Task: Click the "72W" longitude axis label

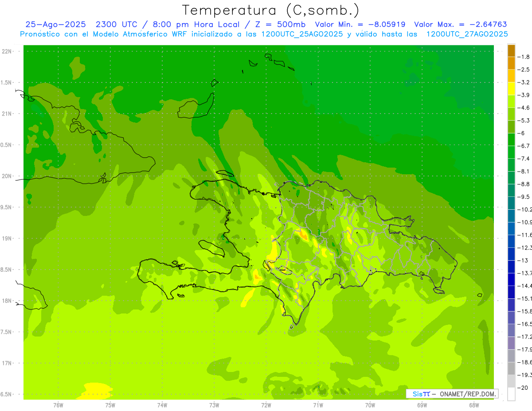Action: click(x=266, y=405)
